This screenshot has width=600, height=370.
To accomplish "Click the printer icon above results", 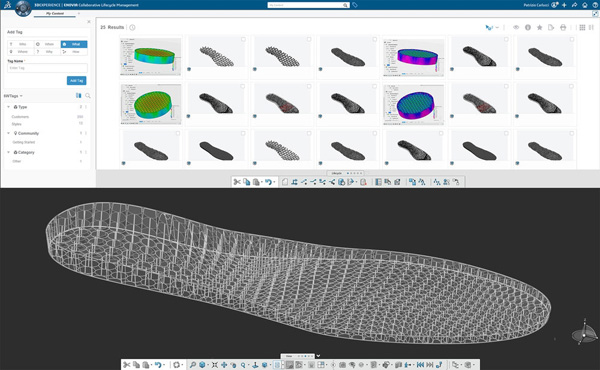I will coord(563,28).
